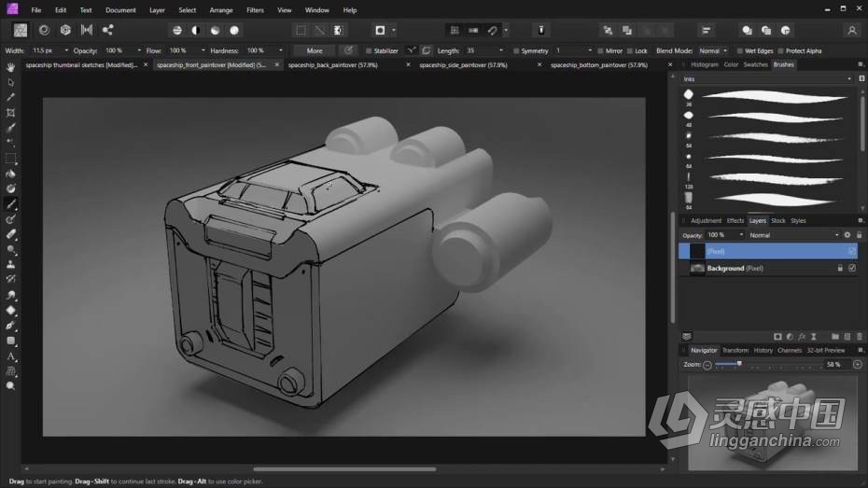Switch to the Develop Persona icon
868x488 pixels.
pyautogui.click(x=65, y=30)
